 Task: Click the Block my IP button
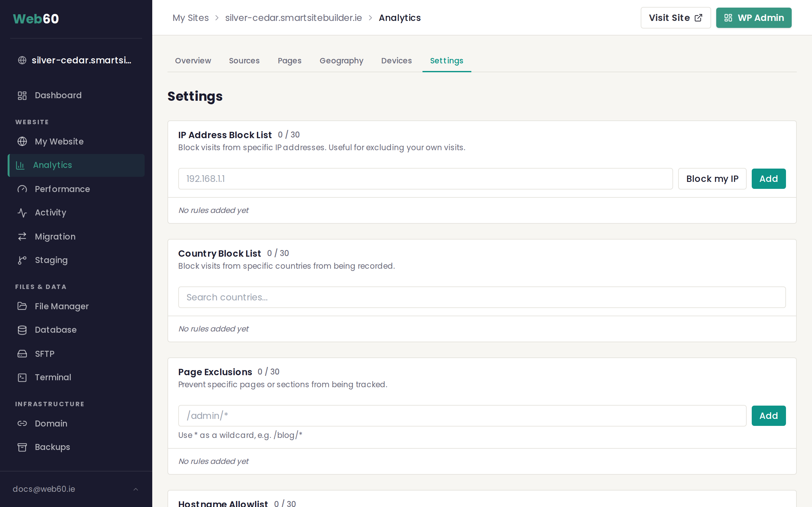tap(712, 179)
